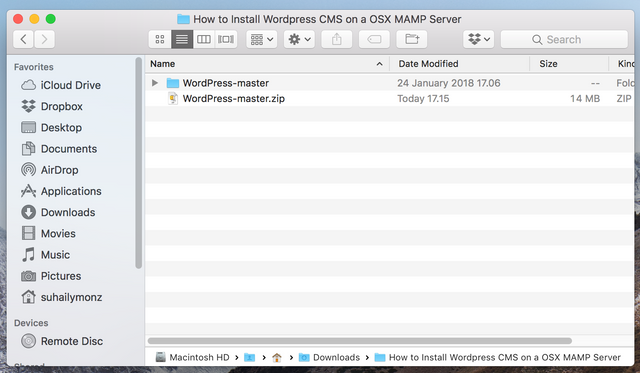
Task: Minimize the Finder window
Action: 34,19
